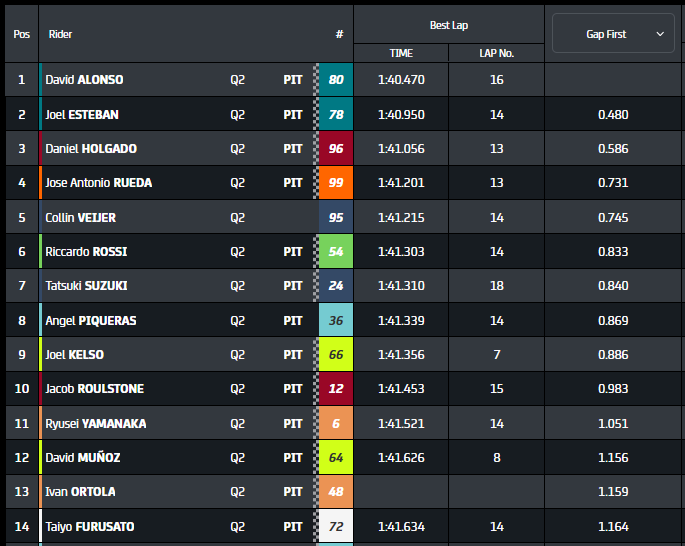Click Q2 label for Jacob Roulstone
Image resolution: width=685 pixels, height=546 pixels.
pyautogui.click(x=238, y=389)
